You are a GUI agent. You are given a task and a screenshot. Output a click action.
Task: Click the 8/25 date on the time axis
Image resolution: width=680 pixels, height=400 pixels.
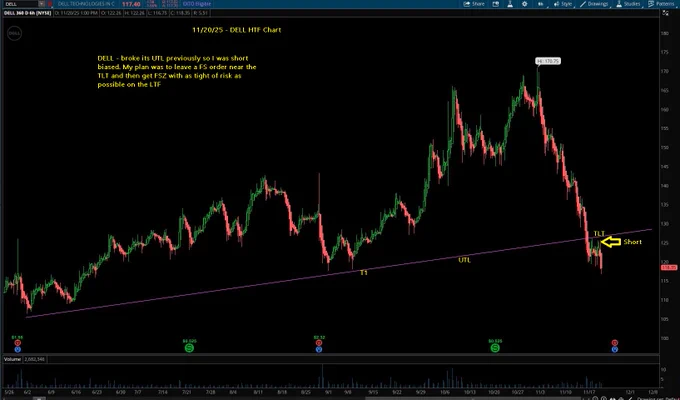click(306, 392)
